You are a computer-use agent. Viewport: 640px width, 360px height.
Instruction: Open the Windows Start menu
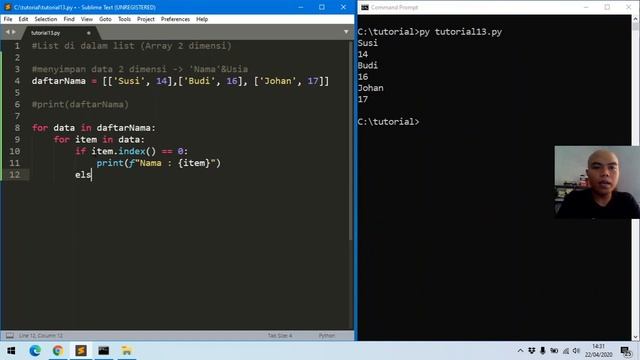[11, 351]
